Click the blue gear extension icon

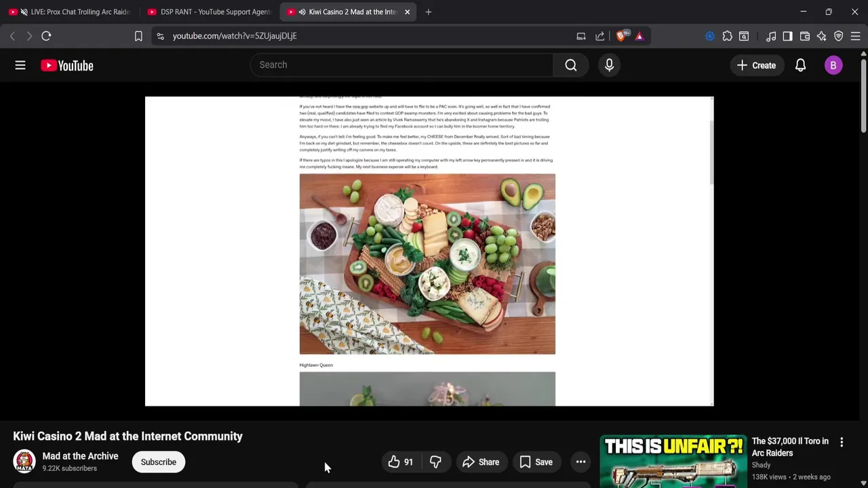[x=710, y=36]
